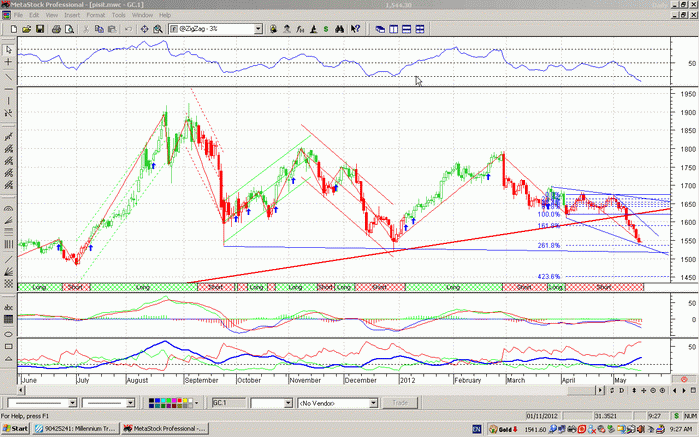
Task: Click the Windows Start button
Action: 16,428
